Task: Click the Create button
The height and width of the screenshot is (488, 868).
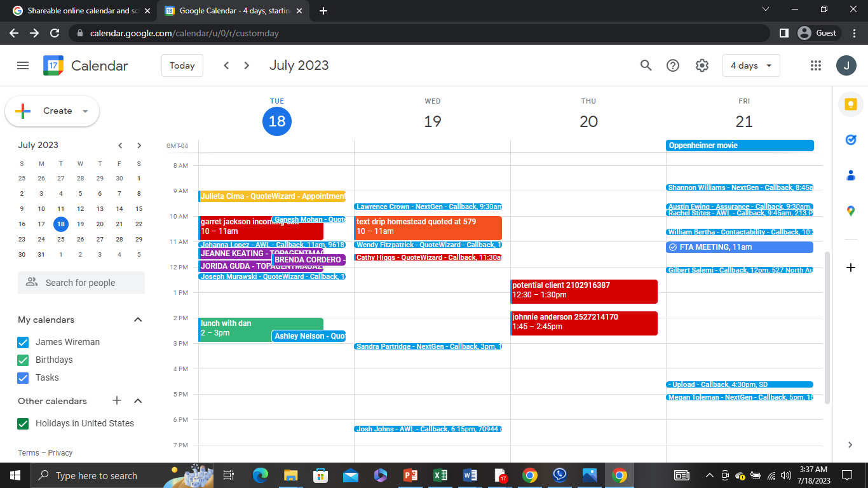Action: pyautogui.click(x=52, y=111)
